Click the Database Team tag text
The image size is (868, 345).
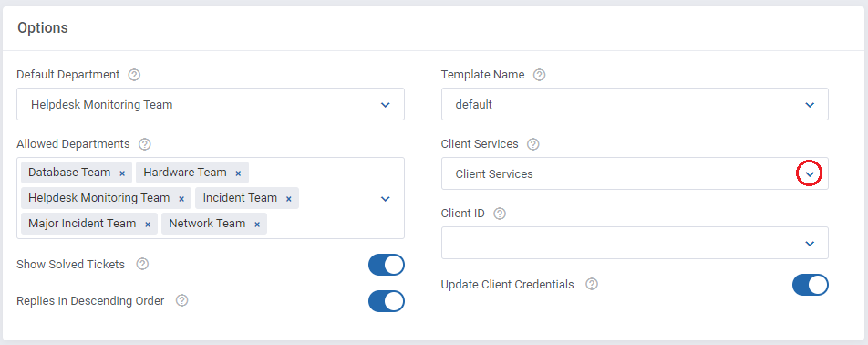click(x=69, y=172)
